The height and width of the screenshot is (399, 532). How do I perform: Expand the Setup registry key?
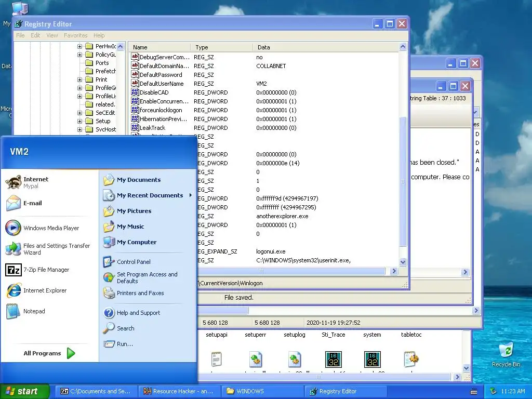pos(79,121)
